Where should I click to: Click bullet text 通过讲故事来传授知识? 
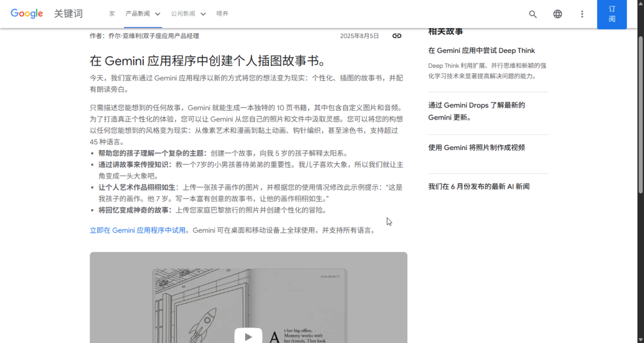click(135, 165)
